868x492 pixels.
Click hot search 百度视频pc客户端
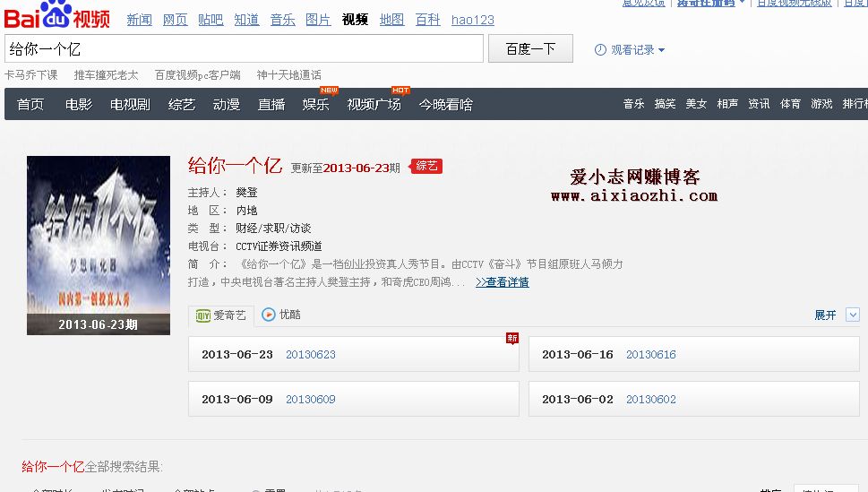point(198,74)
